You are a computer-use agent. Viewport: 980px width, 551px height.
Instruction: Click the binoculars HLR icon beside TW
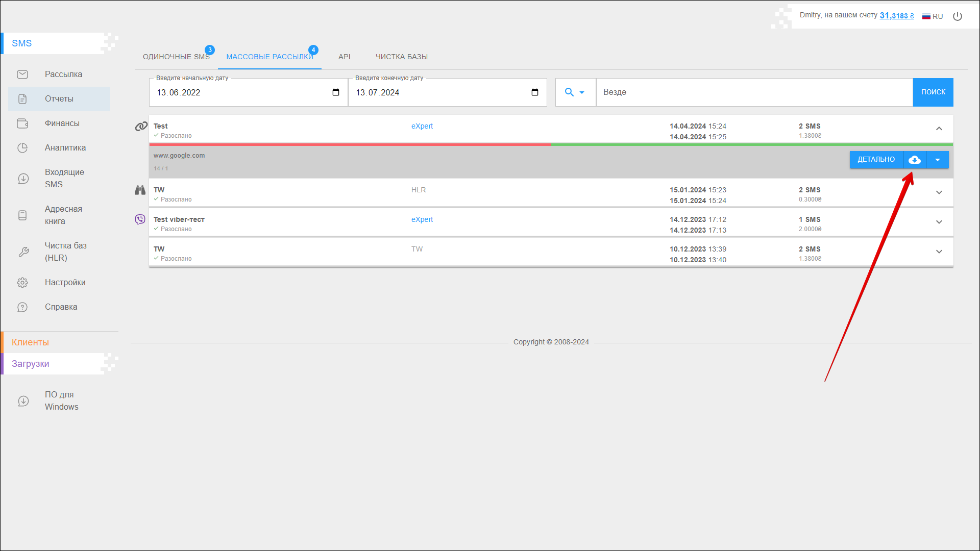(x=140, y=190)
